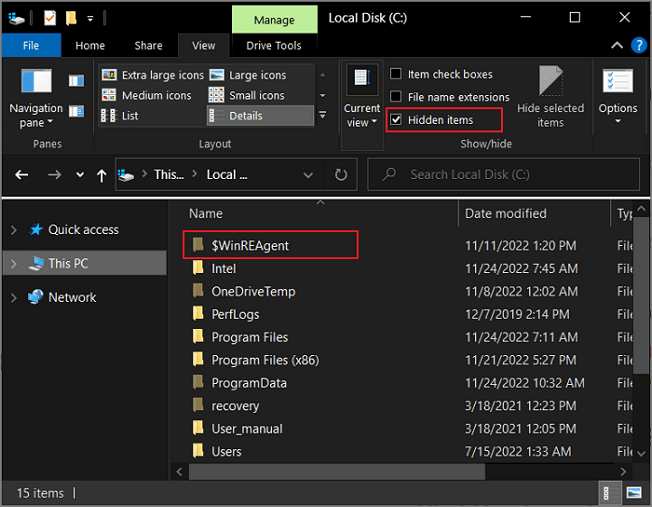Screen dimensions: 652x507
Task: Select Extra large icons layout
Action: [x=153, y=75]
